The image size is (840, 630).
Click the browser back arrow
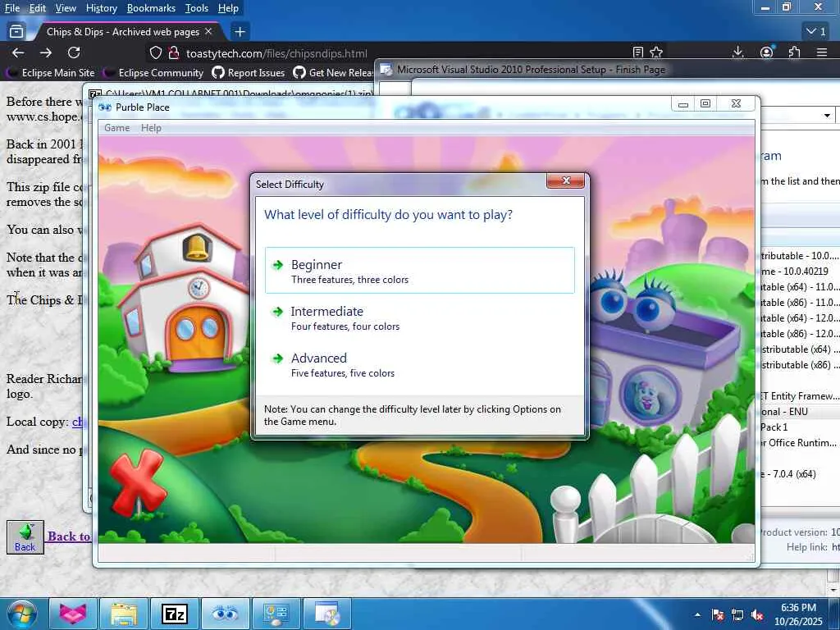click(x=18, y=52)
